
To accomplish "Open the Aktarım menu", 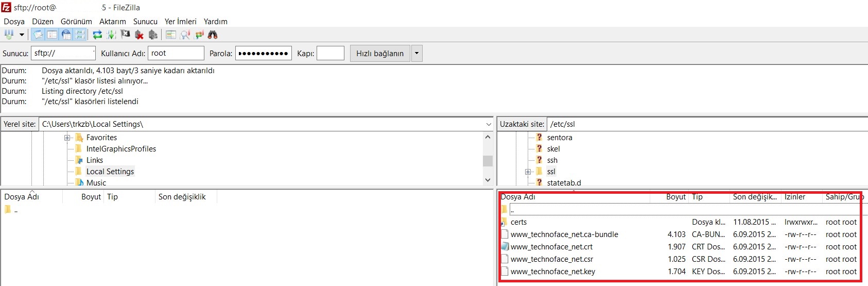I will [x=113, y=22].
